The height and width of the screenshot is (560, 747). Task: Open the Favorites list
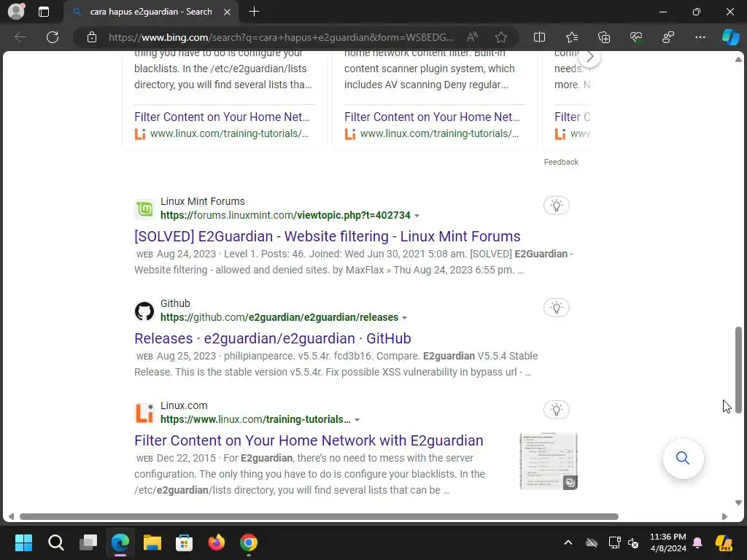click(x=572, y=37)
